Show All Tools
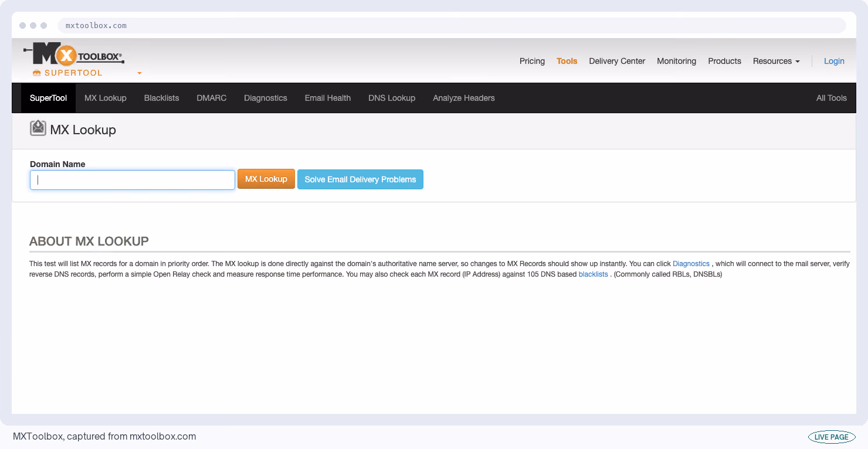The width and height of the screenshot is (868, 449). [x=832, y=98]
